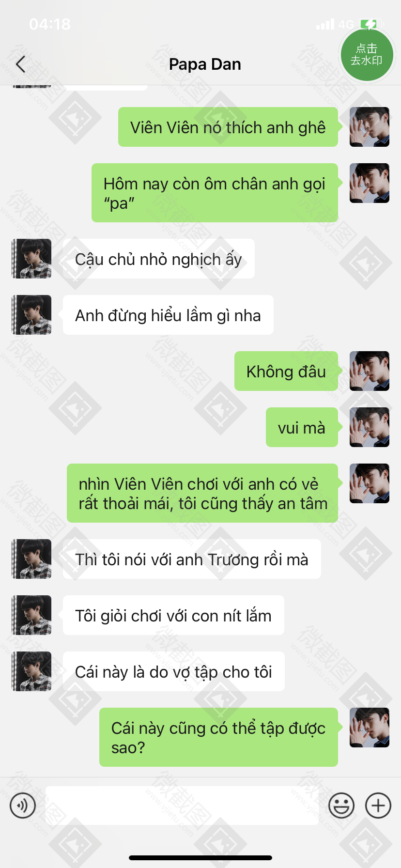Tap avatar next to "Không đâu" message
This screenshot has width=401, height=868.
(370, 371)
